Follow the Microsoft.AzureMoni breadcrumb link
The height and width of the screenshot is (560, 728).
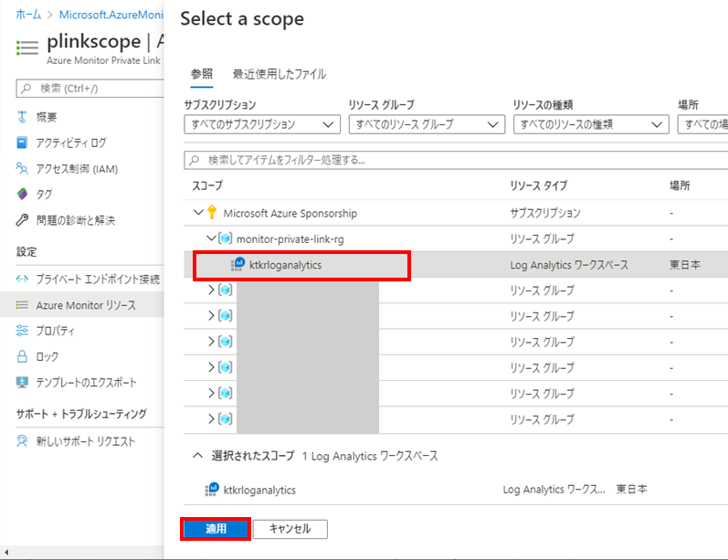click(x=111, y=15)
